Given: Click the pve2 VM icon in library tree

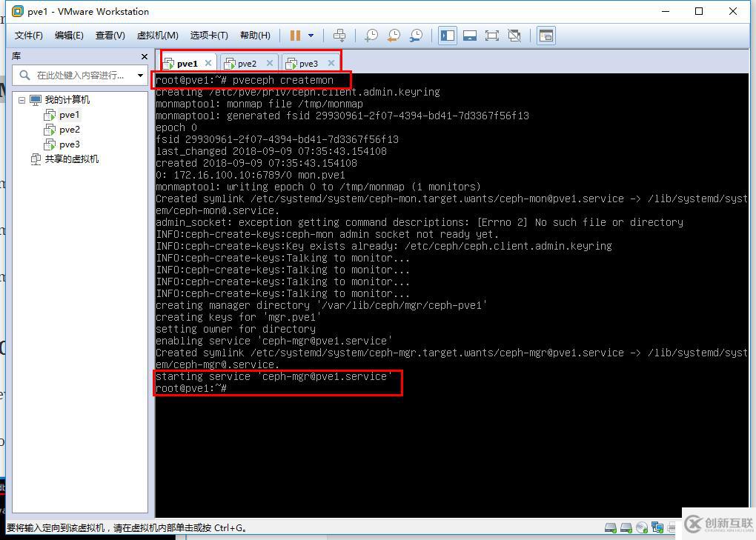Looking at the screenshot, I should tap(50, 130).
